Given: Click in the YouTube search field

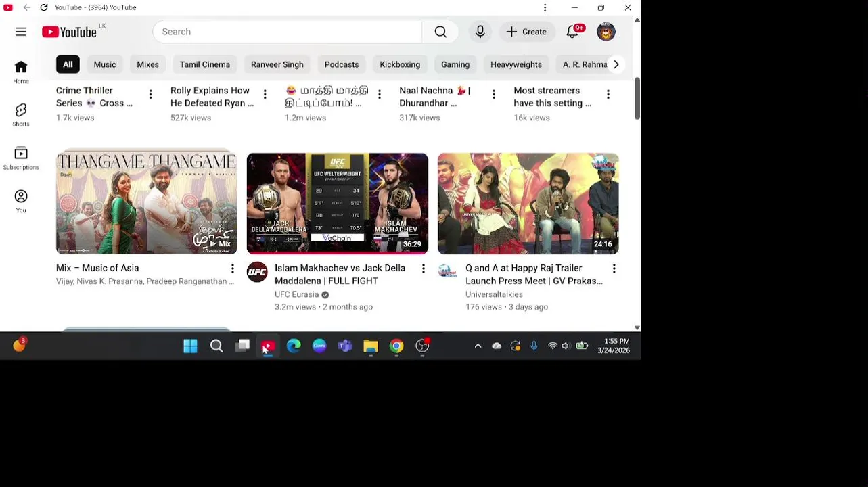Looking at the screenshot, I should [x=288, y=32].
